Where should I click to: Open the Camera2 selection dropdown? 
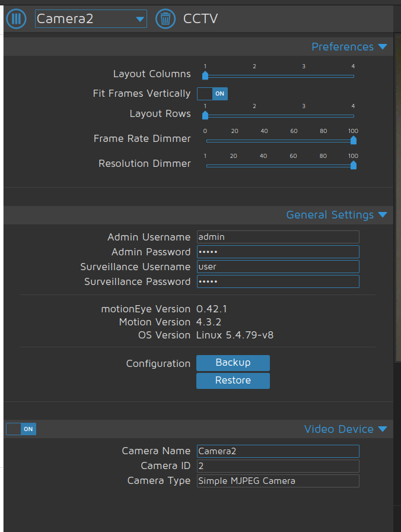(x=91, y=18)
